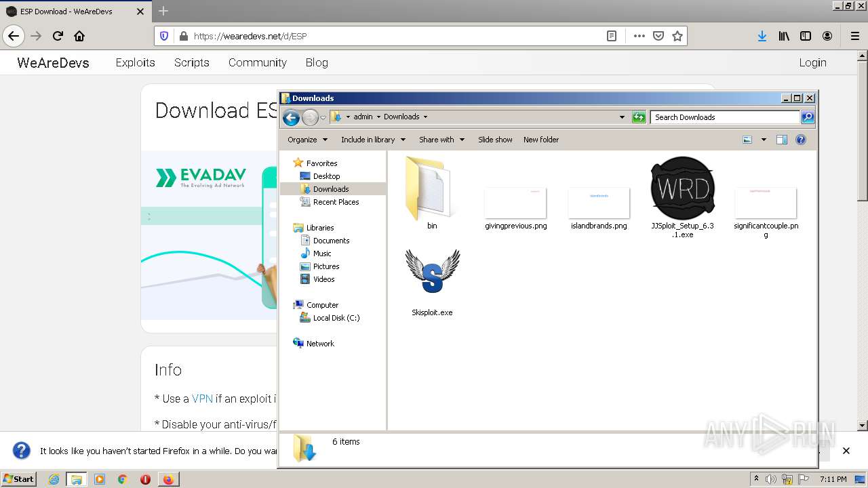Open Community page on WeAreDevs
The height and width of the screenshot is (488, 868).
257,62
